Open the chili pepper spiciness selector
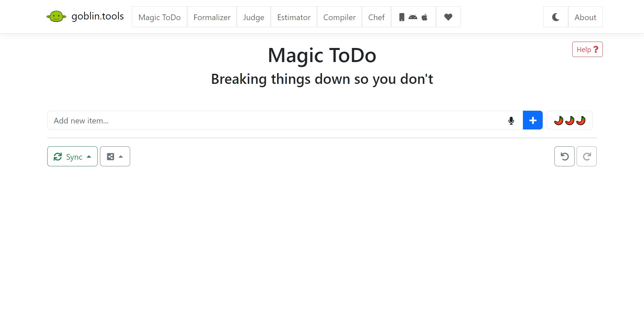 click(570, 120)
